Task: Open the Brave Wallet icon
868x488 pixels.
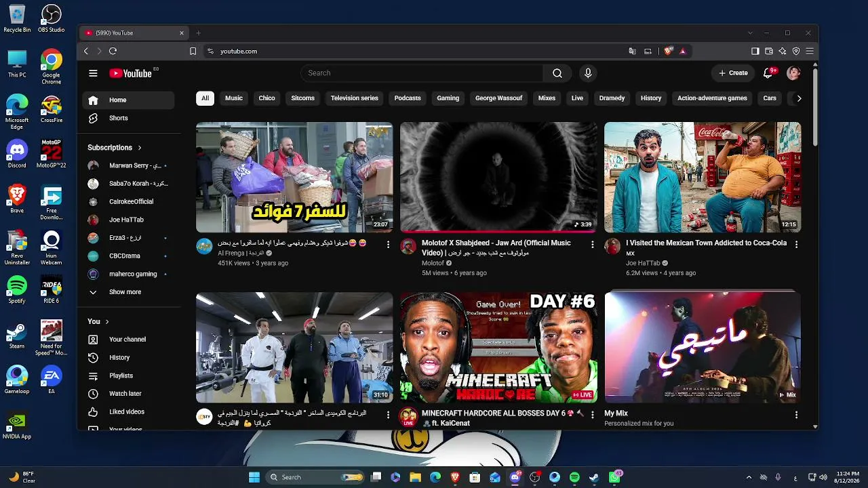Action: click(769, 51)
